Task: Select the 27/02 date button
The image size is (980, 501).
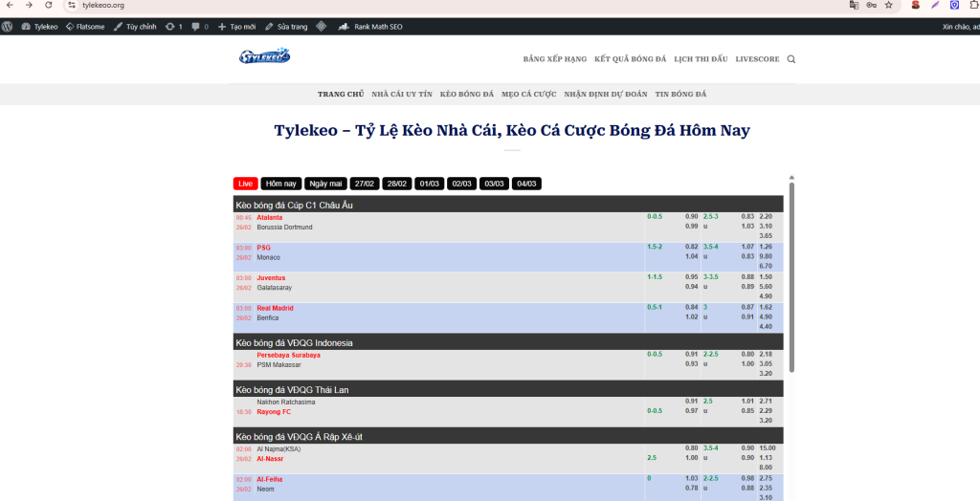Action: click(x=365, y=184)
